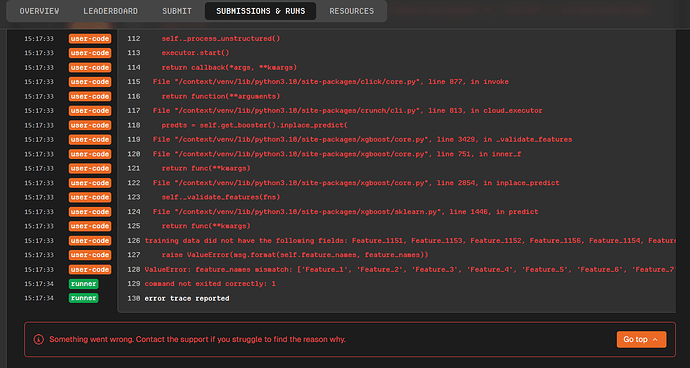Click user-code tag on log line 115
This screenshot has width=690, height=368.
pyautogui.click(x=90, y=82)
